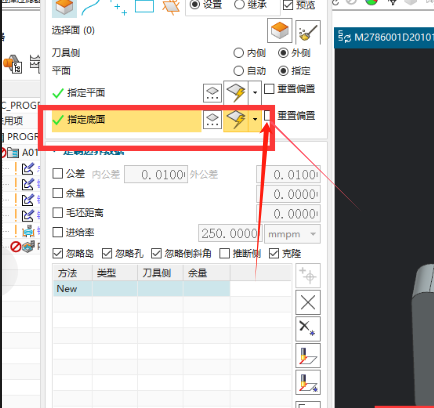Click the plane dialog icon beside 指定底面
Image resolution: width=434 pixels, height=408 pixels.
pos(212,120)
